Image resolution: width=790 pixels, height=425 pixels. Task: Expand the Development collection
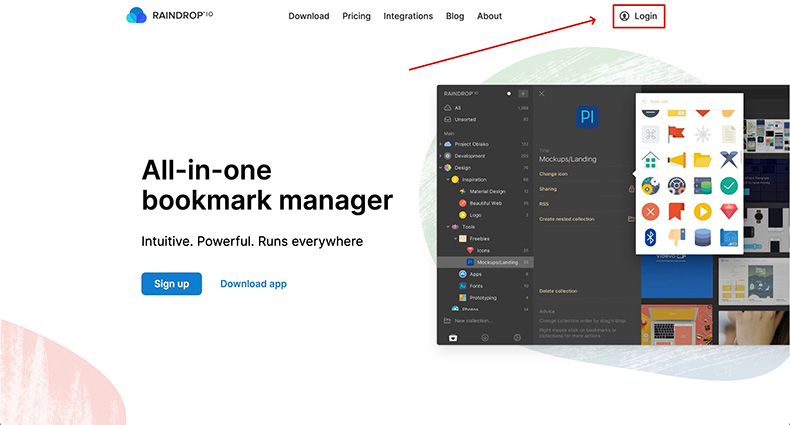coord(440,156)
